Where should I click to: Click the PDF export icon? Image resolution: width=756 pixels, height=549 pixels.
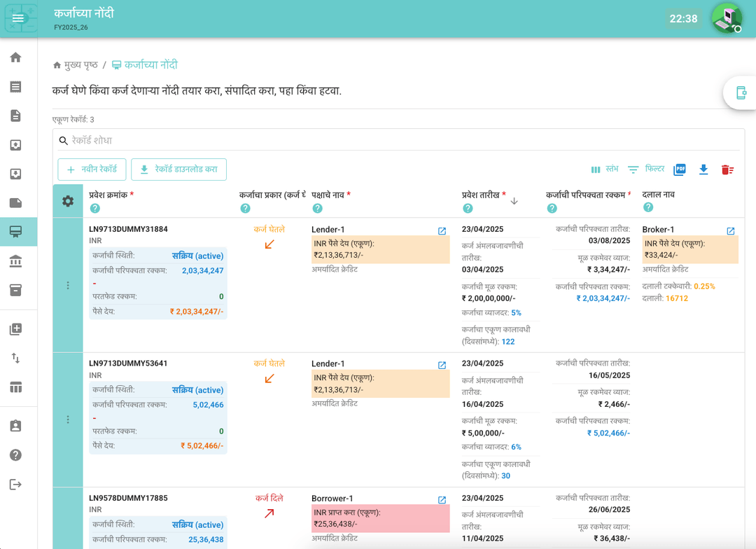[x=679, y=169]
